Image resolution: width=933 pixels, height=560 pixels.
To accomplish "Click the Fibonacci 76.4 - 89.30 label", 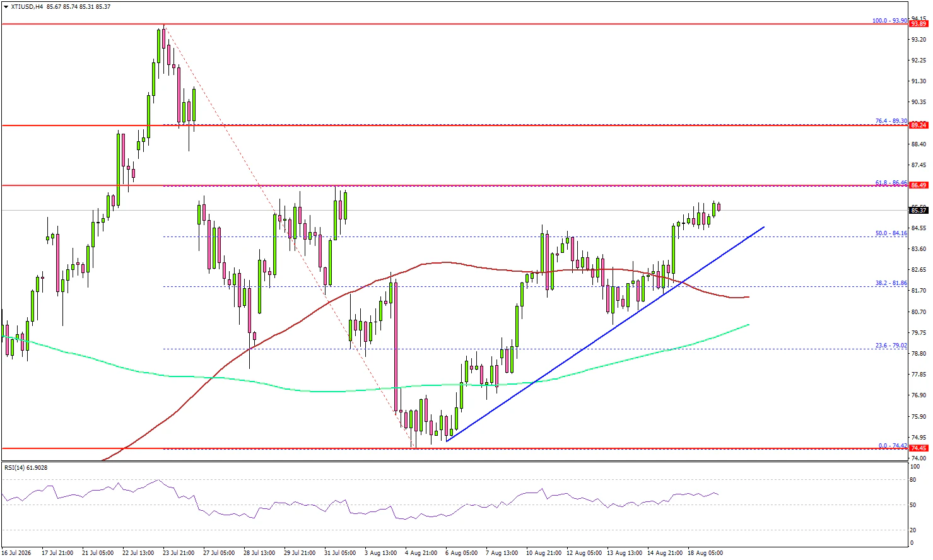I will pyautogui.click(x=891, y=121).
